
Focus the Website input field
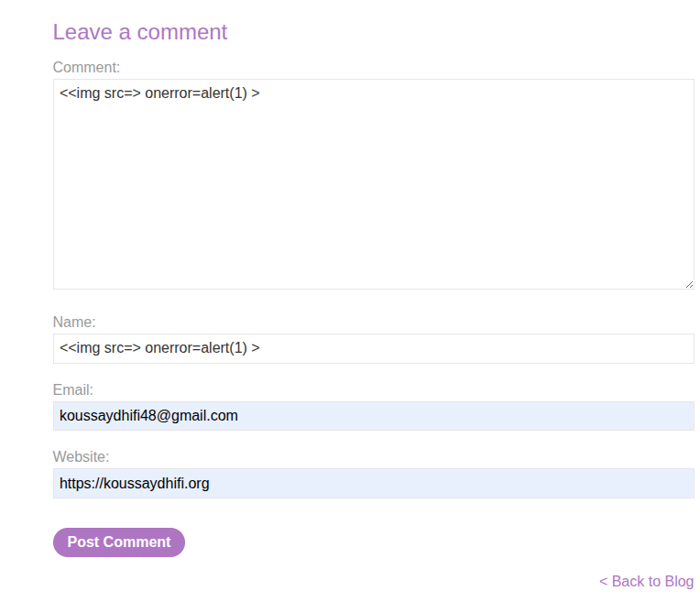point(373,484)
